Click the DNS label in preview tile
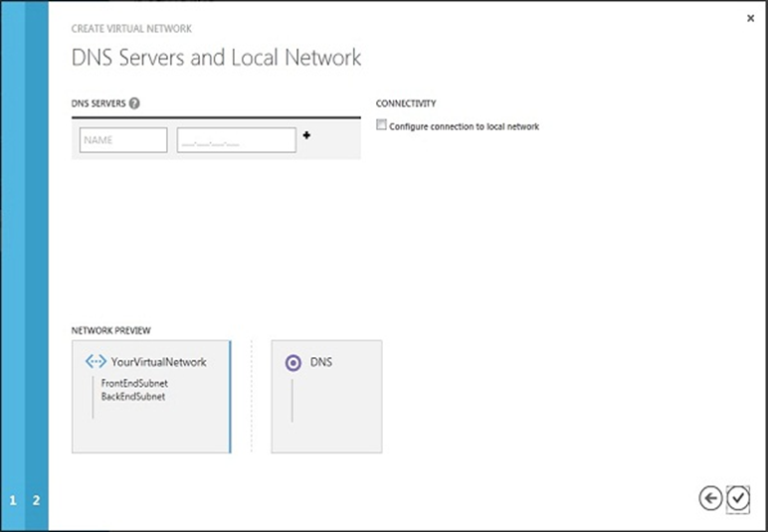768x532 pixels. click(x=321, y=362)
